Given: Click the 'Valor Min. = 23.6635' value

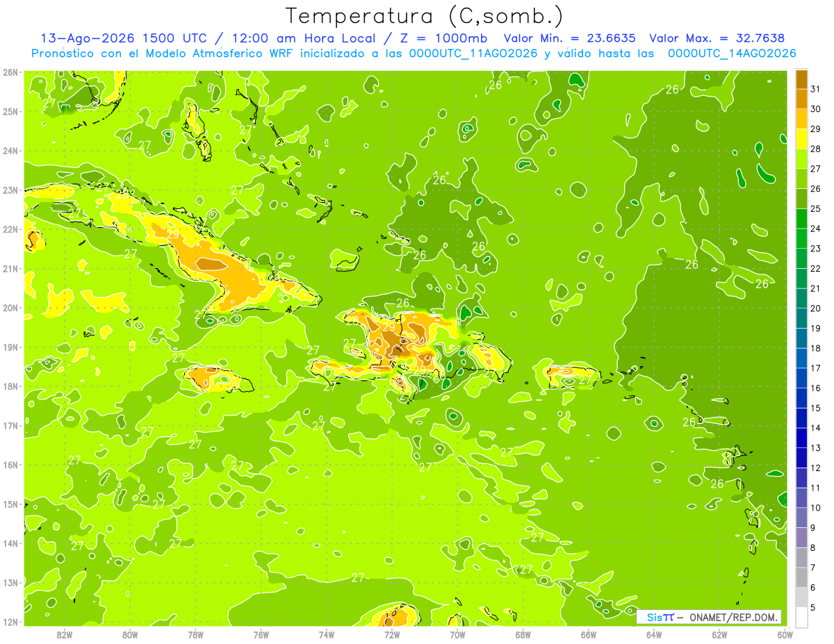Looking at the screenshot, I should click(569, 38).
